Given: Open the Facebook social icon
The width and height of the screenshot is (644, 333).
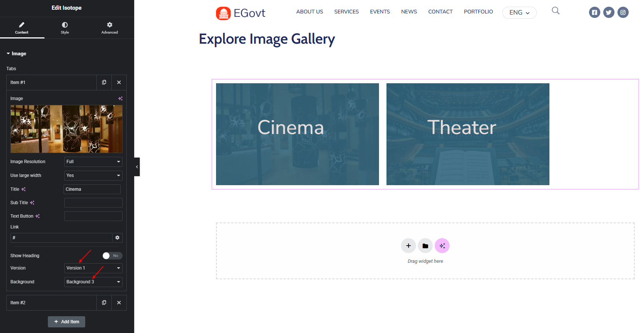Looking at the screenshot, I should (x=595, y=12).
